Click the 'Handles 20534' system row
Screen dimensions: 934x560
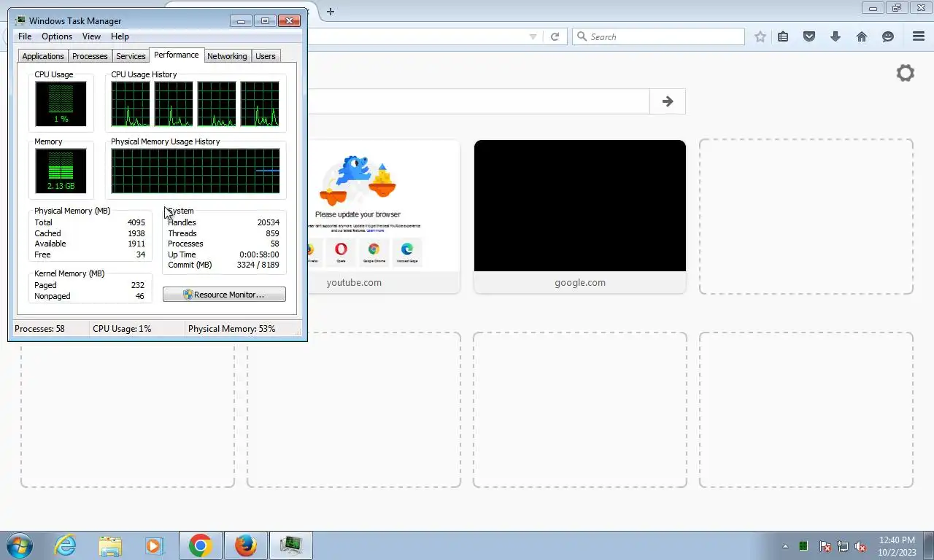click(223, 222)
